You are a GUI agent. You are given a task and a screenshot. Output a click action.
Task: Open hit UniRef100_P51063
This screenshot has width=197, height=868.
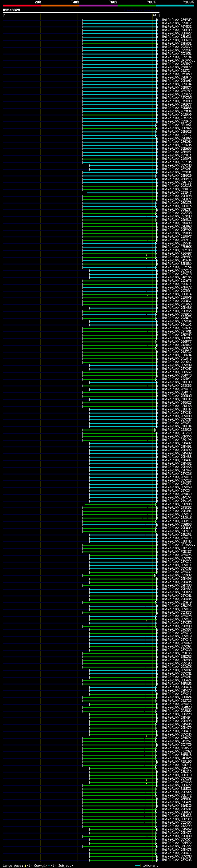pos(177,304)
